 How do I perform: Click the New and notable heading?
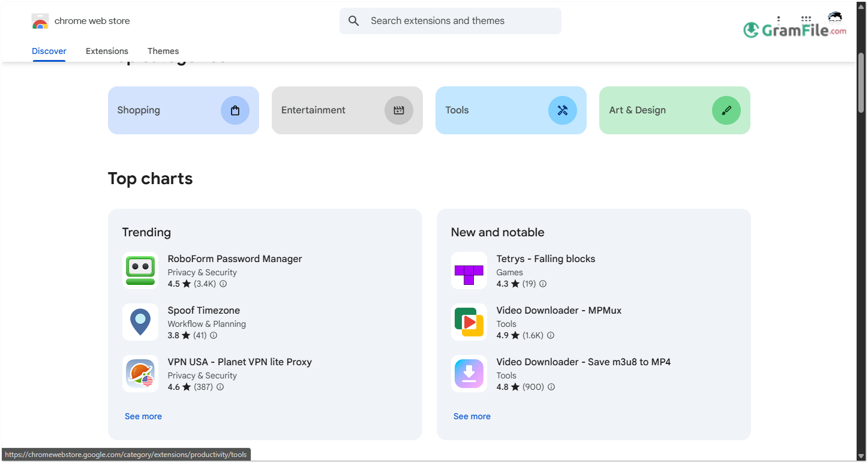pyautogui.click(x=498, y=233)
